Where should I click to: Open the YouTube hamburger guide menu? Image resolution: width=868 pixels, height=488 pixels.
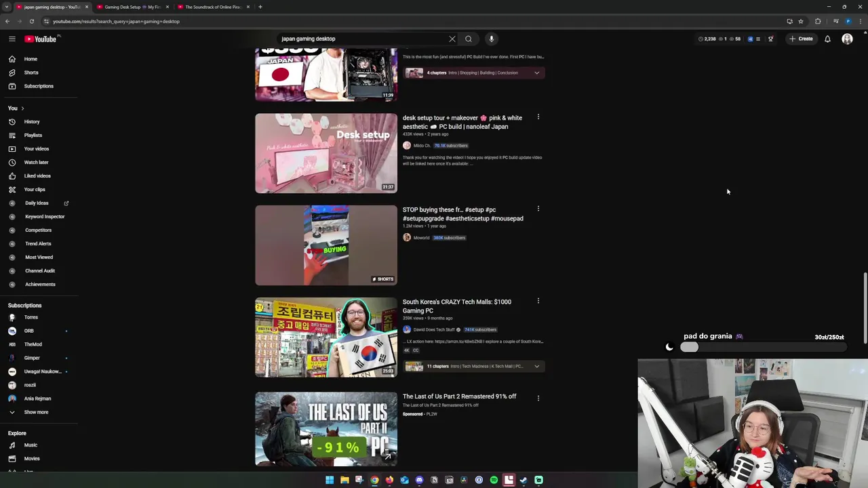pyautogui.click(x=12, y=39)
